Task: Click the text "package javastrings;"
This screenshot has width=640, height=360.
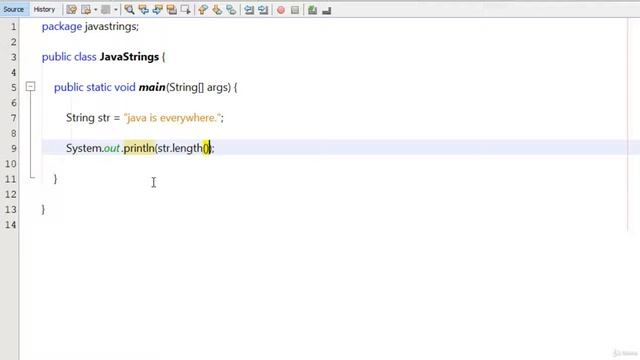Action: (x=90, y=27)
